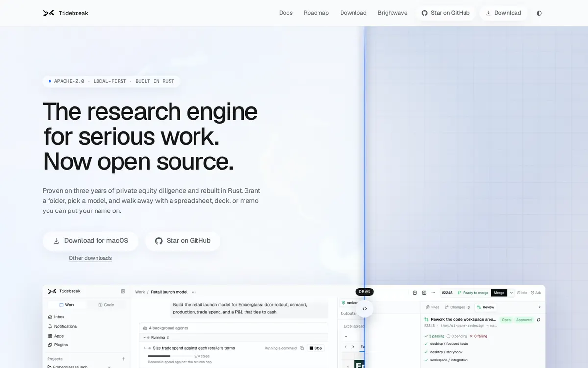Select the Review tab
The width and height of the screenshot is (588, 368).
tap(485, 307)
